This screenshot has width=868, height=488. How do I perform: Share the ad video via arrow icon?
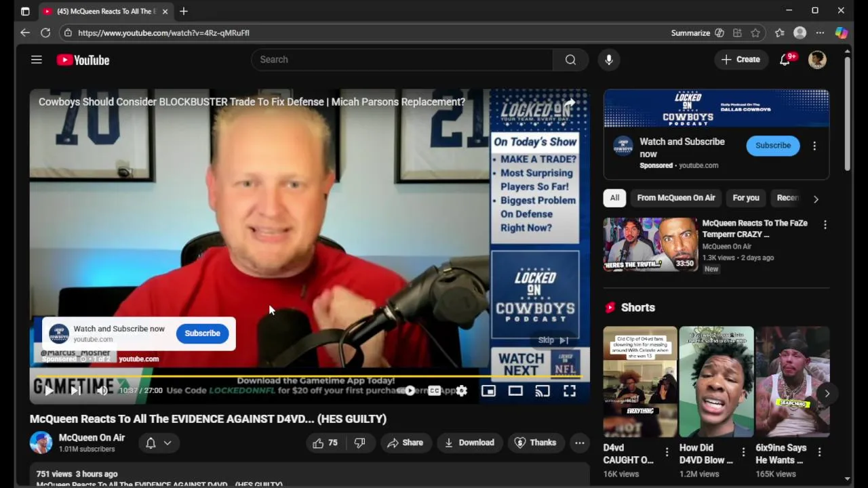tap(570, 104)
